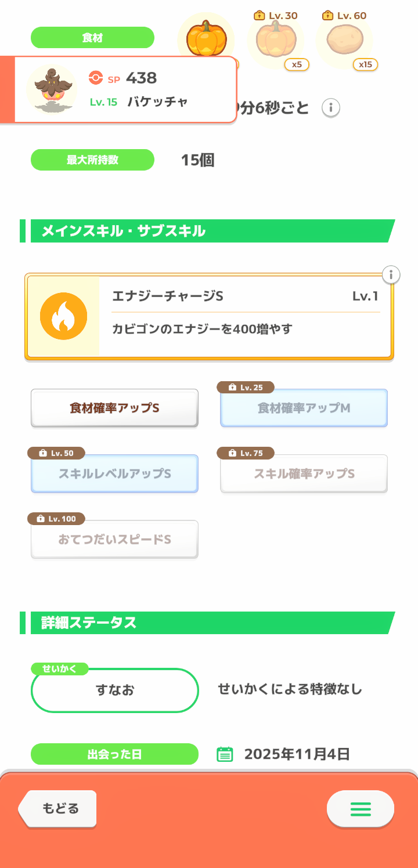Image resolution: width=418 pixels, height=868 pixels.
Task: Select locked おてつだいスピードS sub skill
Action: point(114,540)
